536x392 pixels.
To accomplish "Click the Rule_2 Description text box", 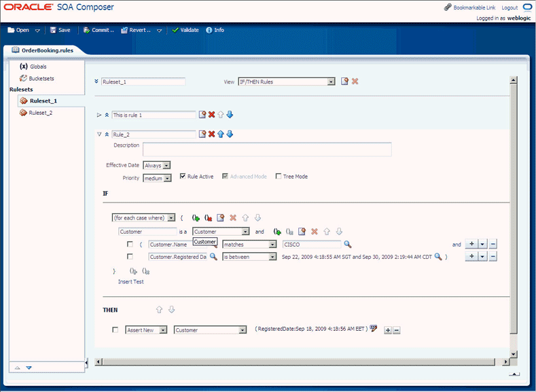I will (x=267, y=149).
